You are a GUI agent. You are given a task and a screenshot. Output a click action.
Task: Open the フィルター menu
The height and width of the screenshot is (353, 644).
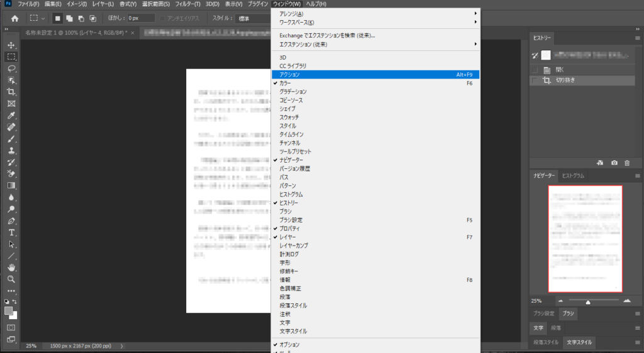(x=187, y=4)
